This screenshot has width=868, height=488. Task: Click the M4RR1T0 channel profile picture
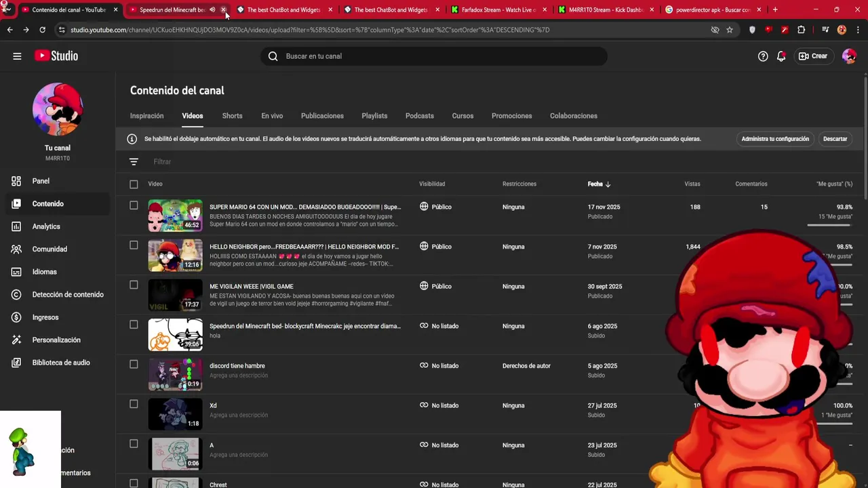[58, 109]
